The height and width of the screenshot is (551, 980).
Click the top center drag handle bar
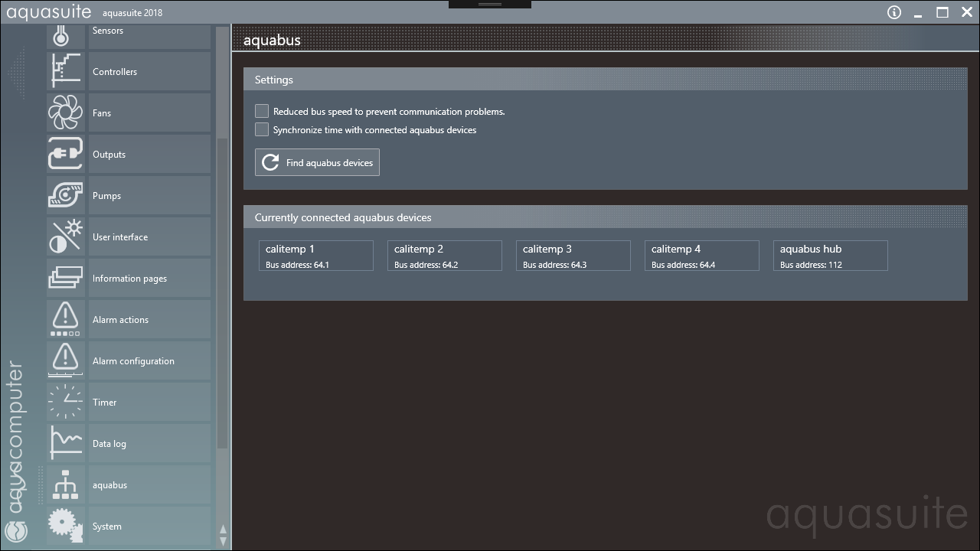click(x=490, y=4)
